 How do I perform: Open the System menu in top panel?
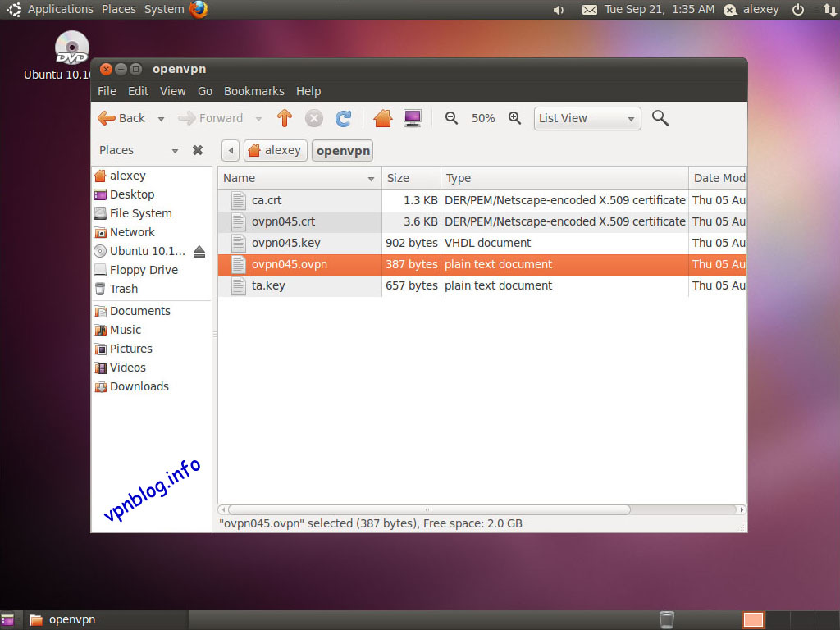[164, 9]
